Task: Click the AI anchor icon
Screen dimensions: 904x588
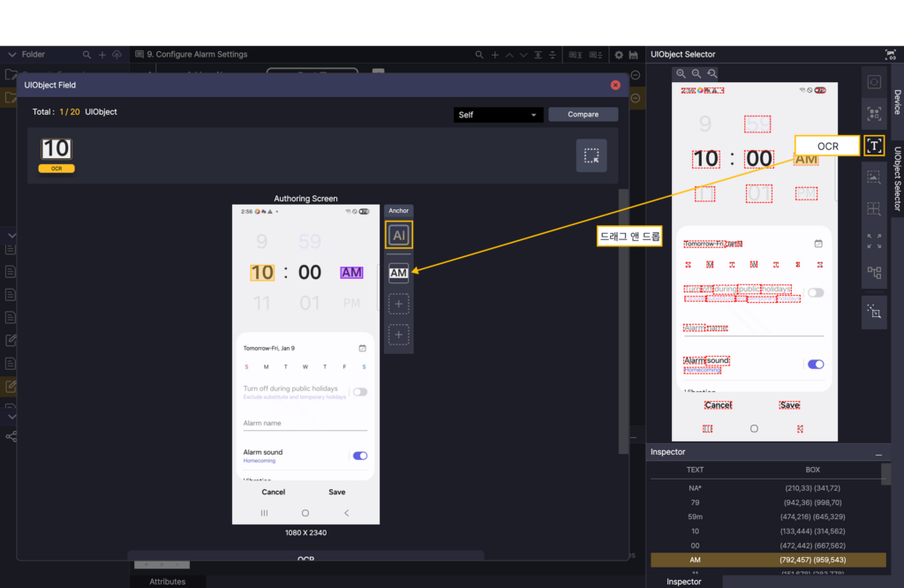Action: pyautogui.click(x=399, y=235)
